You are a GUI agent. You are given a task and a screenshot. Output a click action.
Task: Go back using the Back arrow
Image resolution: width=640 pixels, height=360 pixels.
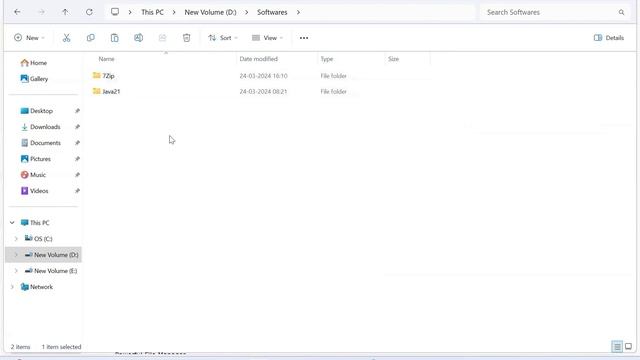[17, 12]
